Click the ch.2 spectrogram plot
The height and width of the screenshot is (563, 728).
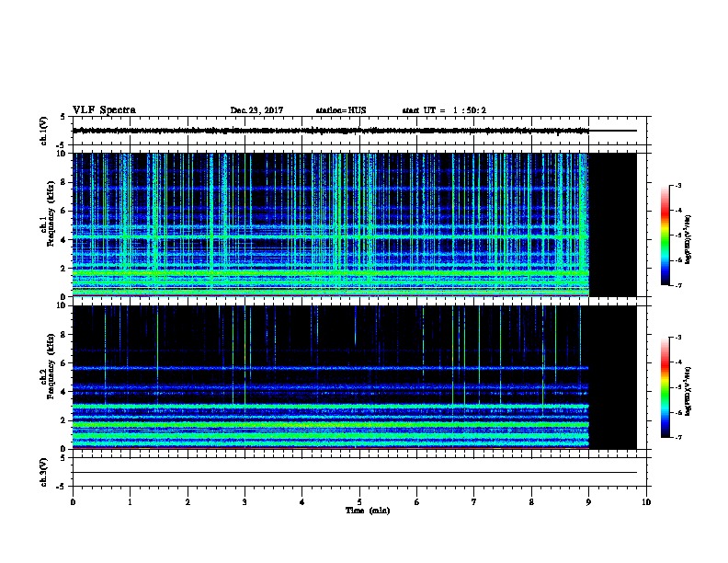[x=354, y=377]
